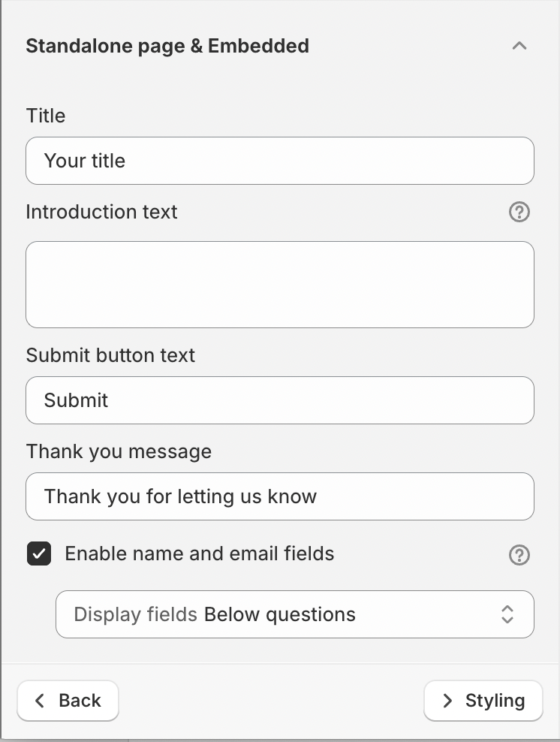Click the Enable name and email fields label

(200, 553)
